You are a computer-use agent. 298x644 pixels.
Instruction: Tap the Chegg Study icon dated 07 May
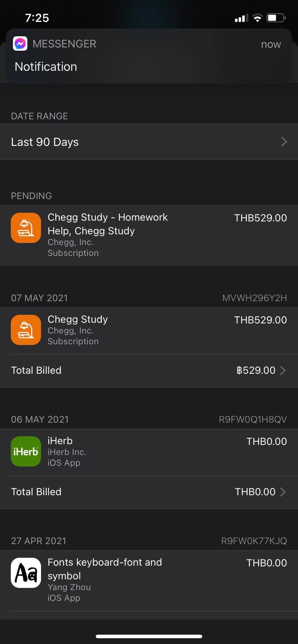[26, 330]
